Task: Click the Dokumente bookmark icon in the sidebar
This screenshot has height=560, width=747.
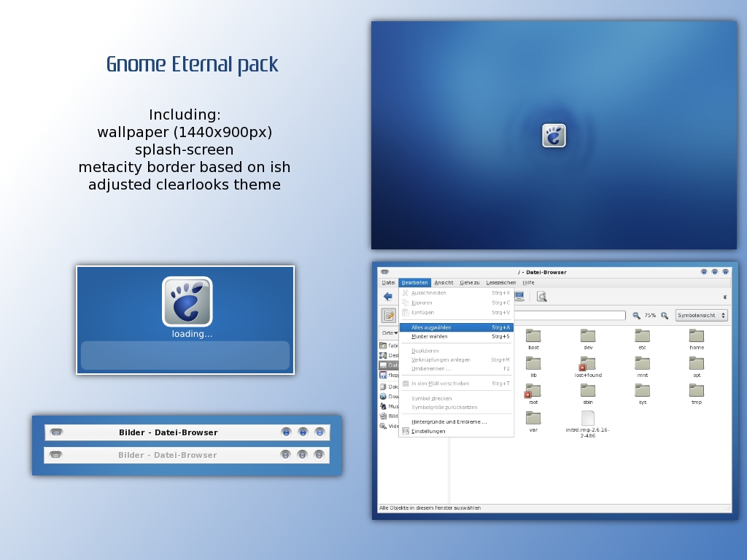Action: pos(383,386)
